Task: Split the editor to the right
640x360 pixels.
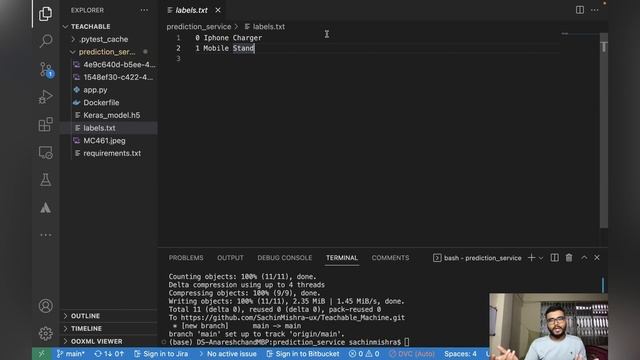Action: 580,10
